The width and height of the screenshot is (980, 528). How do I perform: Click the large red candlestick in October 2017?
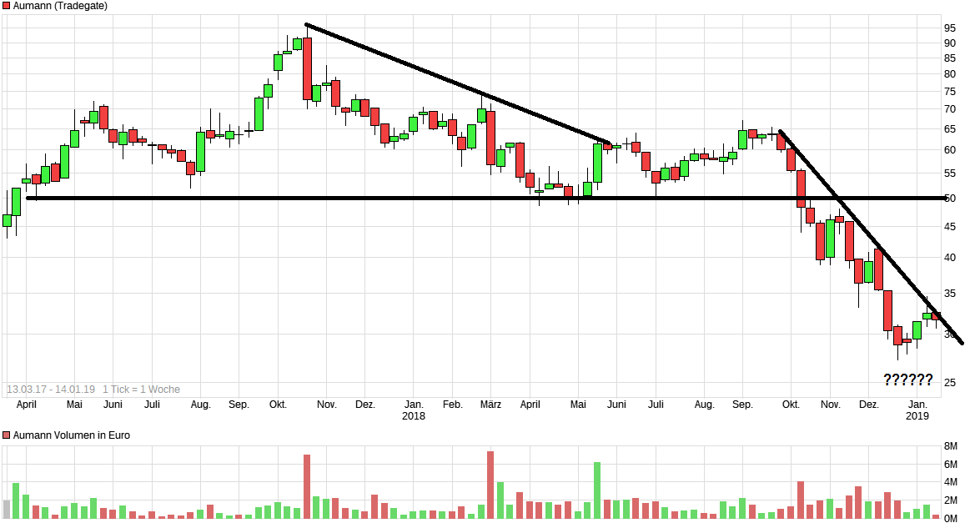coord(308,67)
